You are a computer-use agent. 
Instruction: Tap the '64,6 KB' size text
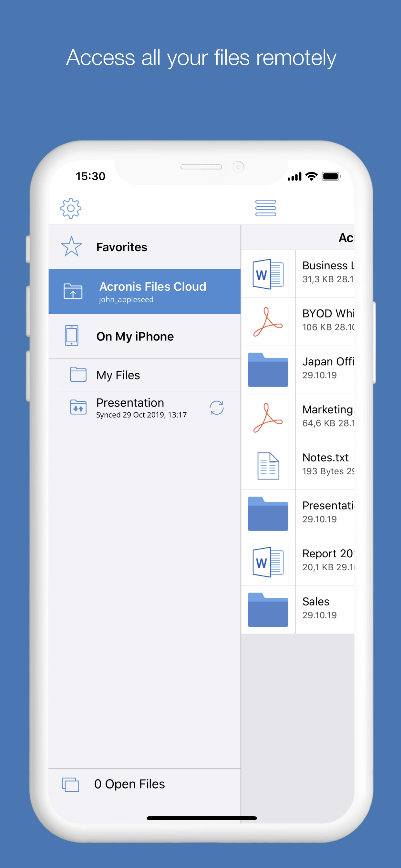[x=318, y=423]
